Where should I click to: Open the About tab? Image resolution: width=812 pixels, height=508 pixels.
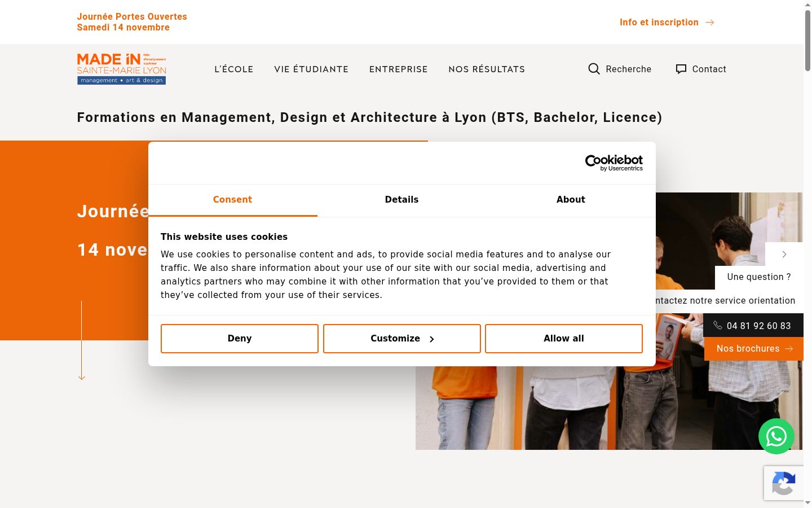pos(571,200)
